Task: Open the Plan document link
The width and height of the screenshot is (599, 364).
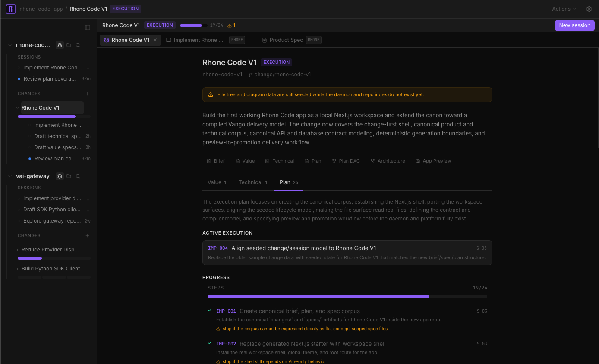Action: (x=313, y=161)
